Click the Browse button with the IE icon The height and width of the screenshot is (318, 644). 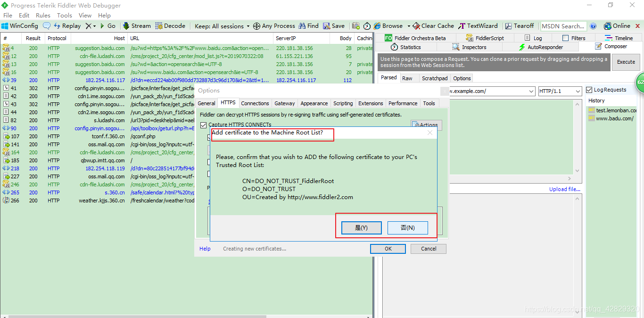pos(388,26)
